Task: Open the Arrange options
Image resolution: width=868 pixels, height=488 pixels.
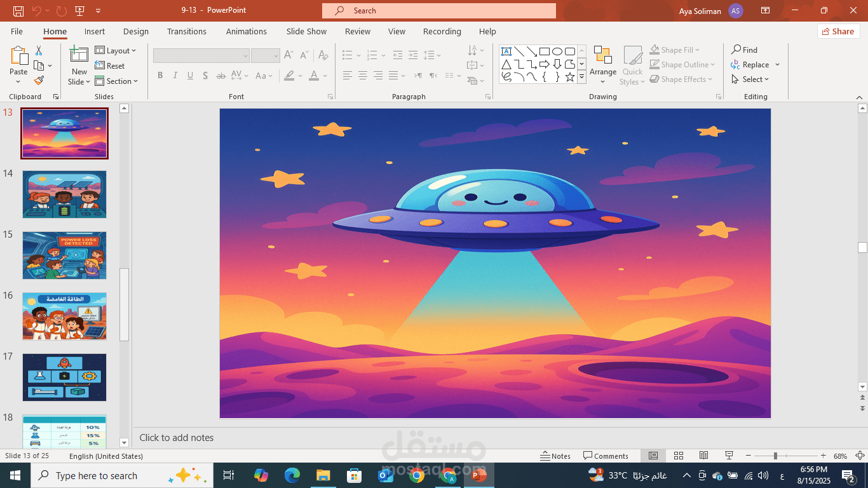Action: click(602, 65)
